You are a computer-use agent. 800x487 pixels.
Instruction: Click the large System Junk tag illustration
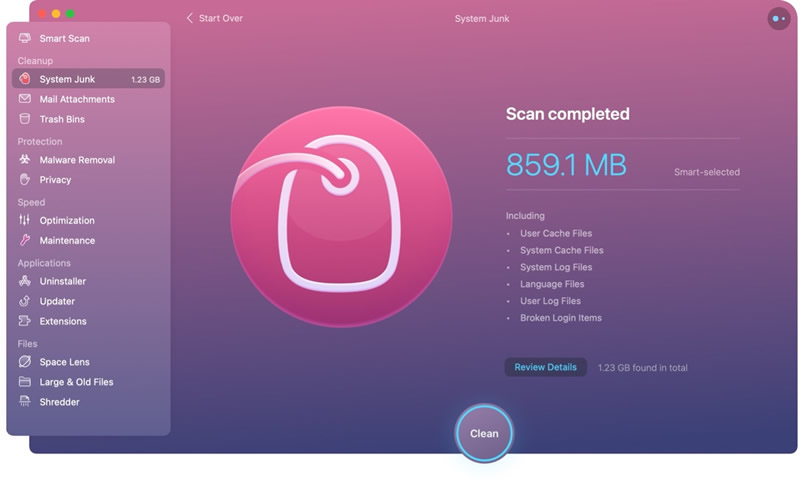[x=341, y=217]
